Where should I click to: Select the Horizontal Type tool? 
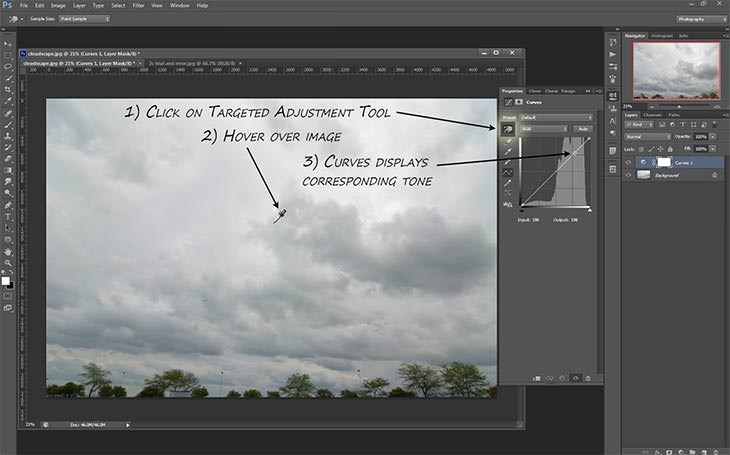coord(8,217)
